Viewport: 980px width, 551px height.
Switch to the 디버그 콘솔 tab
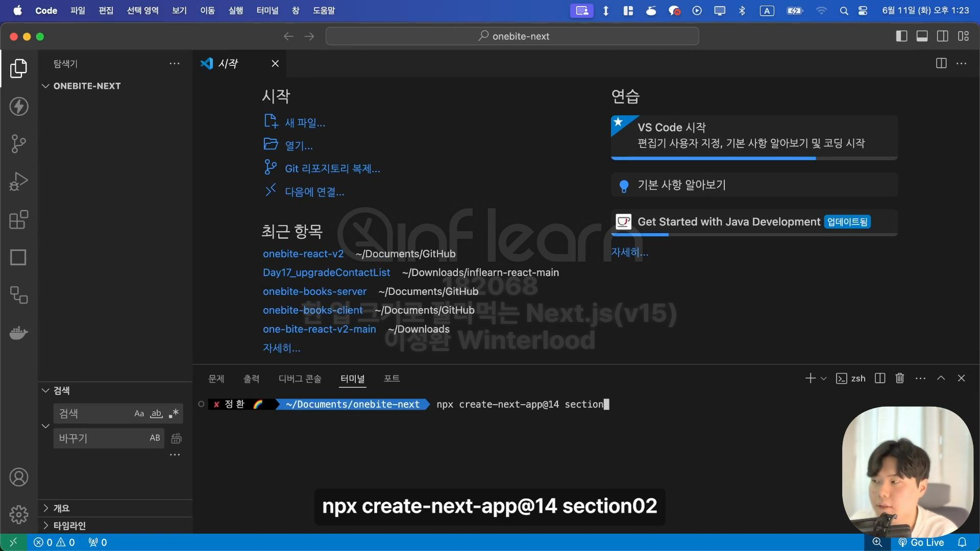pyautogui.click(x=300, y=379)
